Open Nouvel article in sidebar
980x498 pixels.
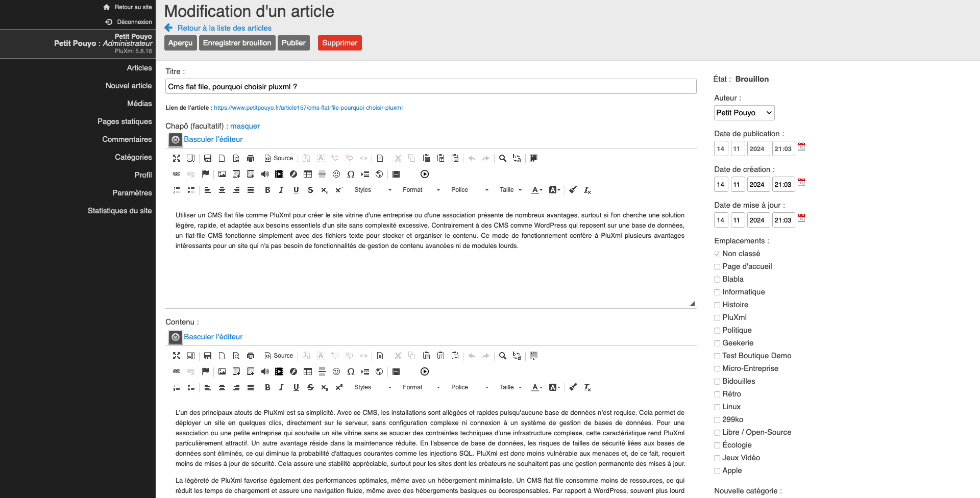click(129, 86)
